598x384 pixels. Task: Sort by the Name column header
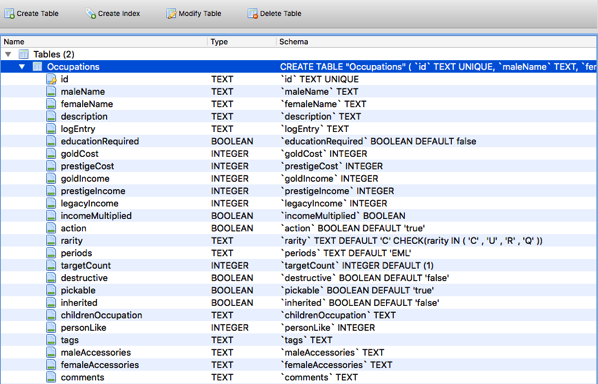[x=104, y=42]
